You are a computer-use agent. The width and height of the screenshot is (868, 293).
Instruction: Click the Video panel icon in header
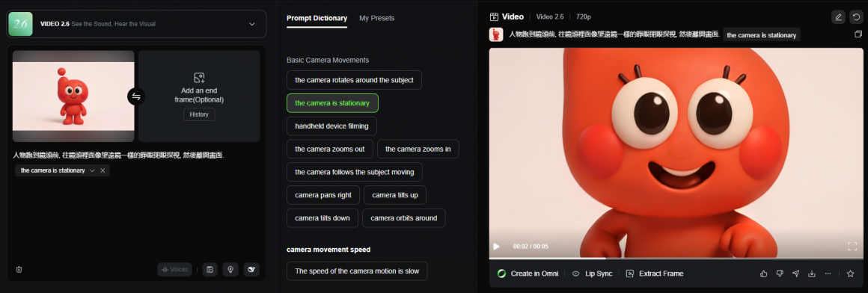click(494, 17)
